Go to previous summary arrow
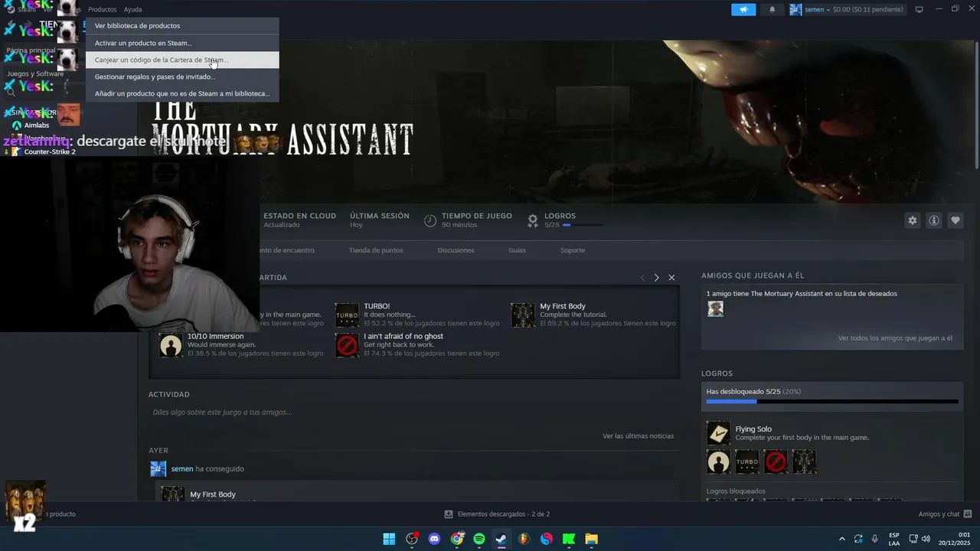980x551 pixels. (x=642, y=278)
